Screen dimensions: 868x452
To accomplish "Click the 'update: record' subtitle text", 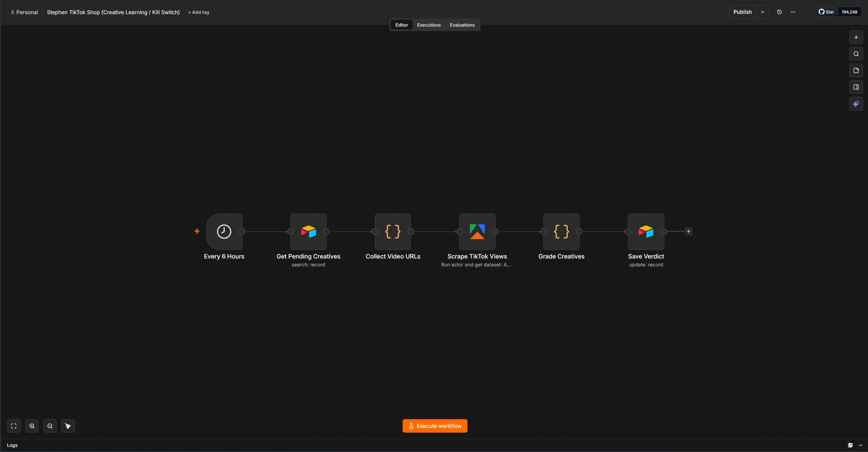I will click(x=646, y=265).
